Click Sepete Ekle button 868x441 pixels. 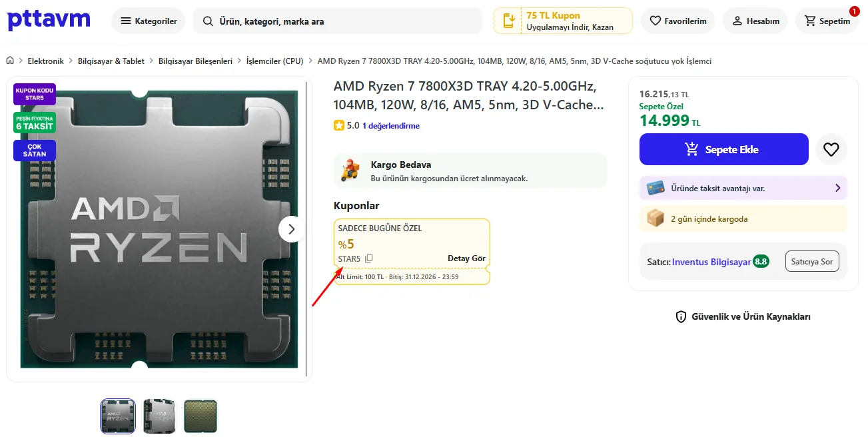[x=723, y=149]
